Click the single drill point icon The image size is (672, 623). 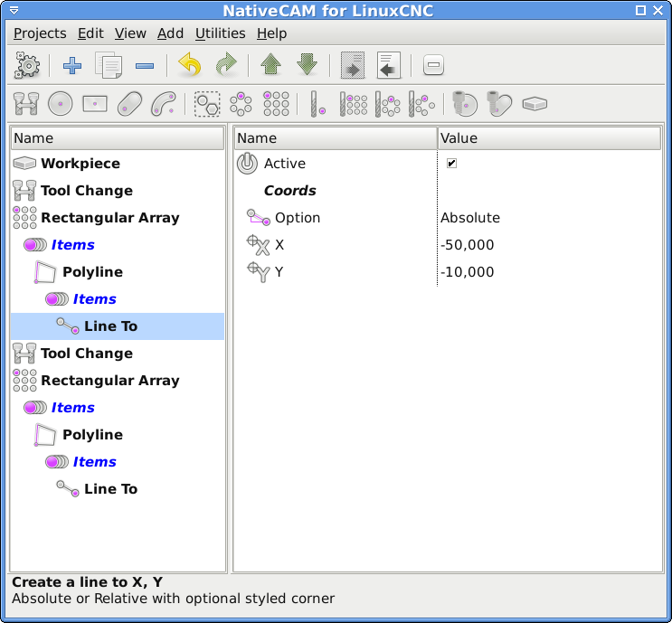tap(318, 104)
